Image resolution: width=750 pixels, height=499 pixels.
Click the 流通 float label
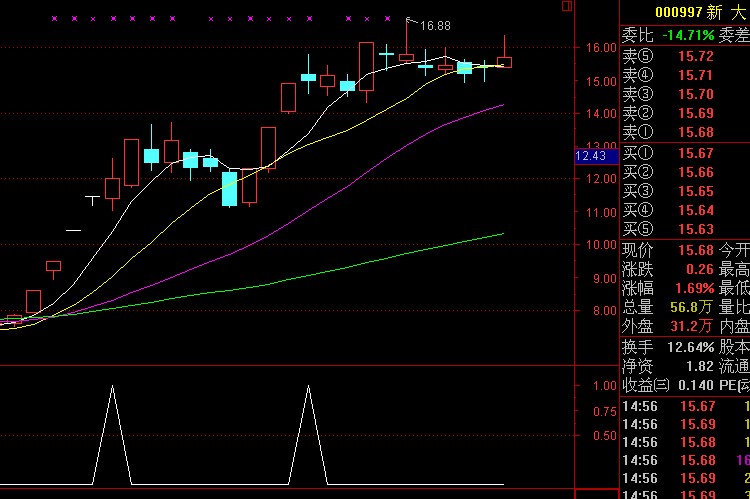tap(734, 366)
